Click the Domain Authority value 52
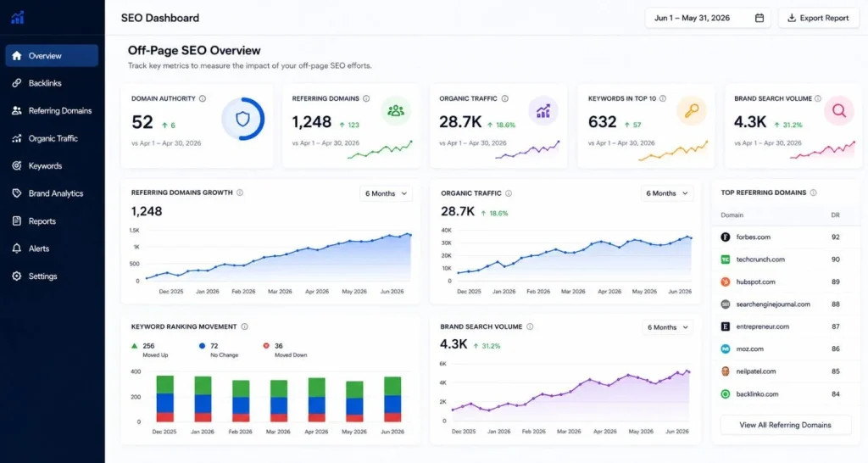The height and width of the screenshot is (463, 868). pos(142,122)
